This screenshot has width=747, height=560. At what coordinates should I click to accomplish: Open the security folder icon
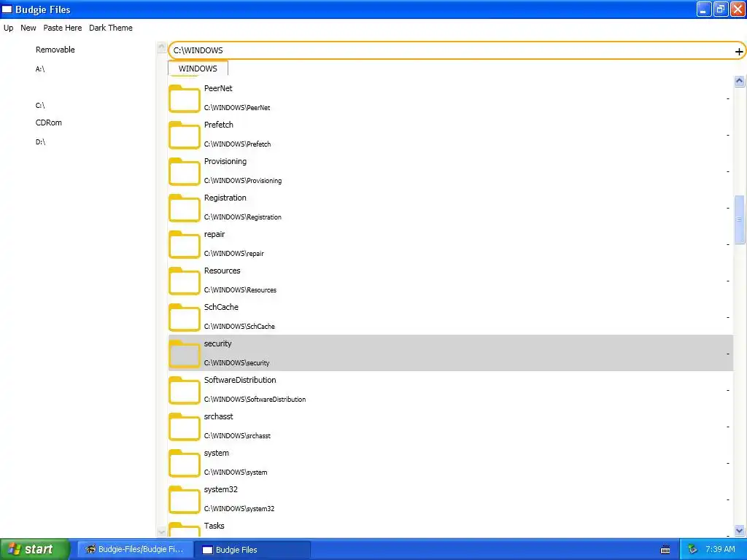click(x=184, y=354)
